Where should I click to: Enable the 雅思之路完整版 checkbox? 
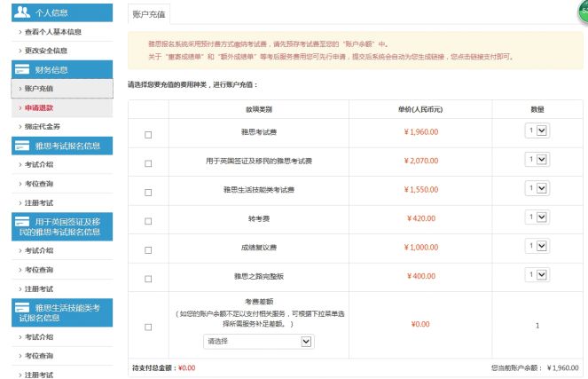(x=148, y=279)
